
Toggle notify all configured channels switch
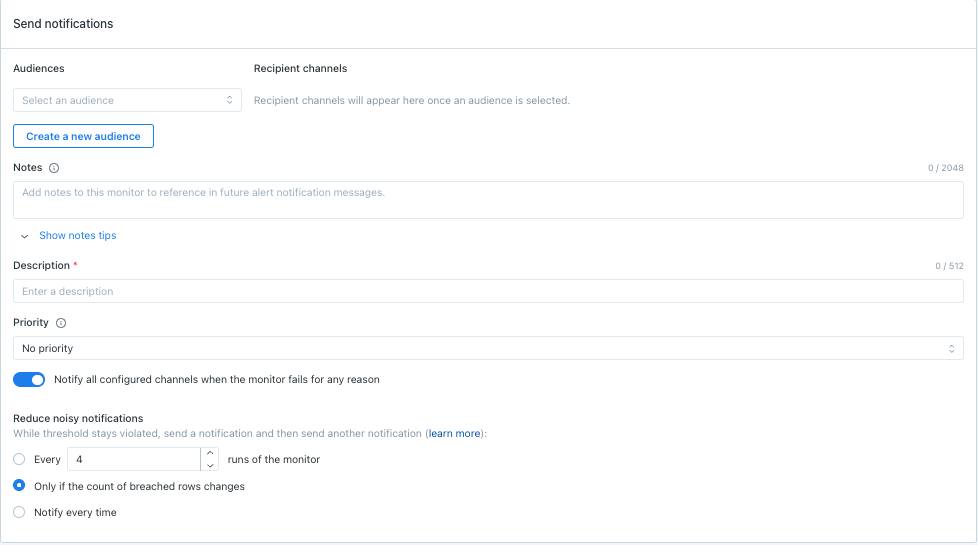[29, 380]
